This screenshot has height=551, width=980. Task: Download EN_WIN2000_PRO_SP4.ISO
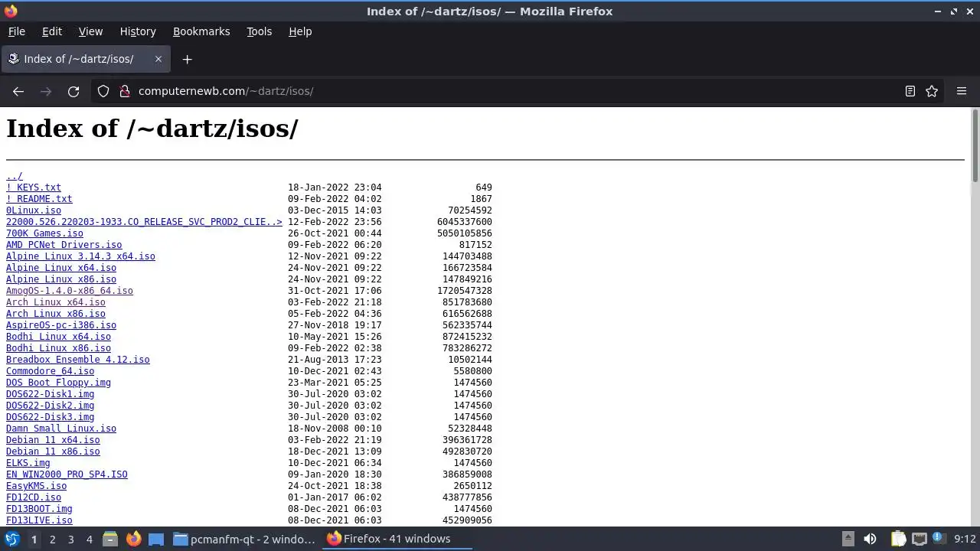[67, 474]
